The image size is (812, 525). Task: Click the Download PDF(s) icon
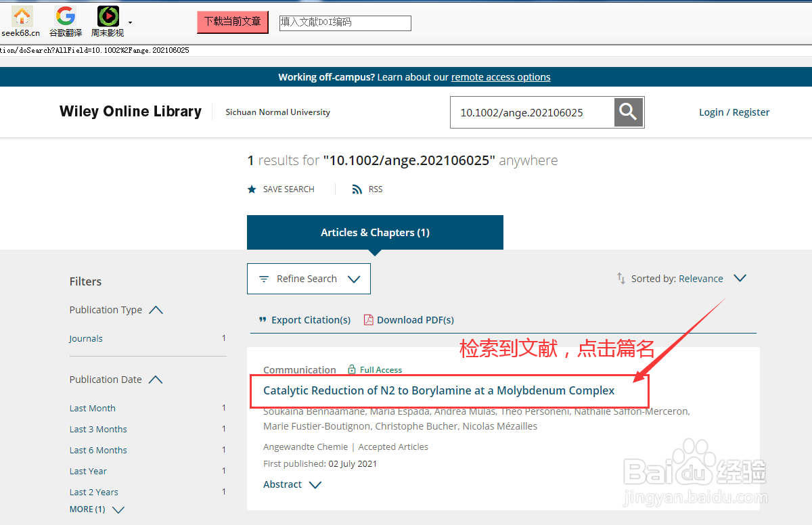[368, 319]
